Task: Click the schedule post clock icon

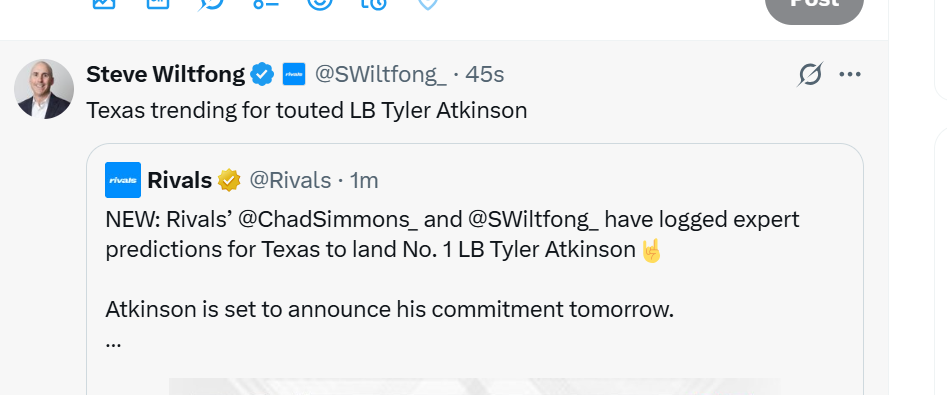Action: point(374,3)
